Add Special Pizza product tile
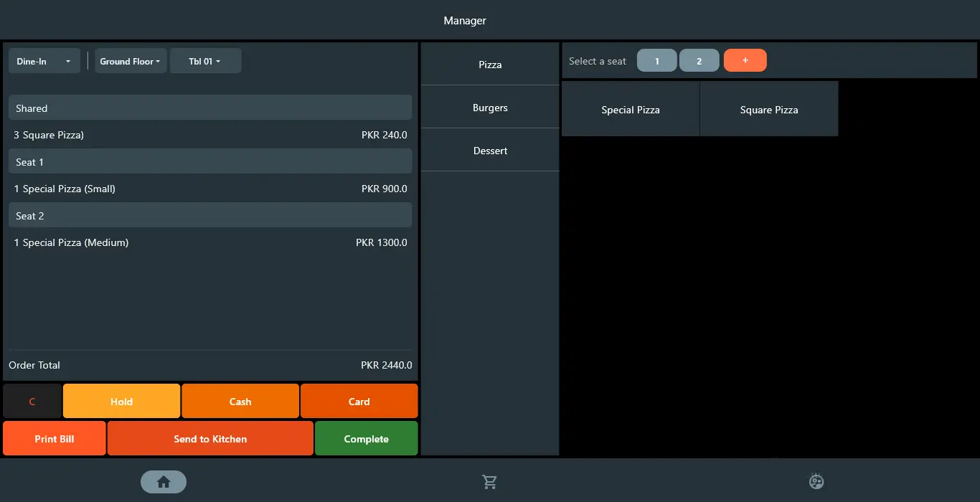The width and height of the screenshot is (980, 502). pos(630,110)
